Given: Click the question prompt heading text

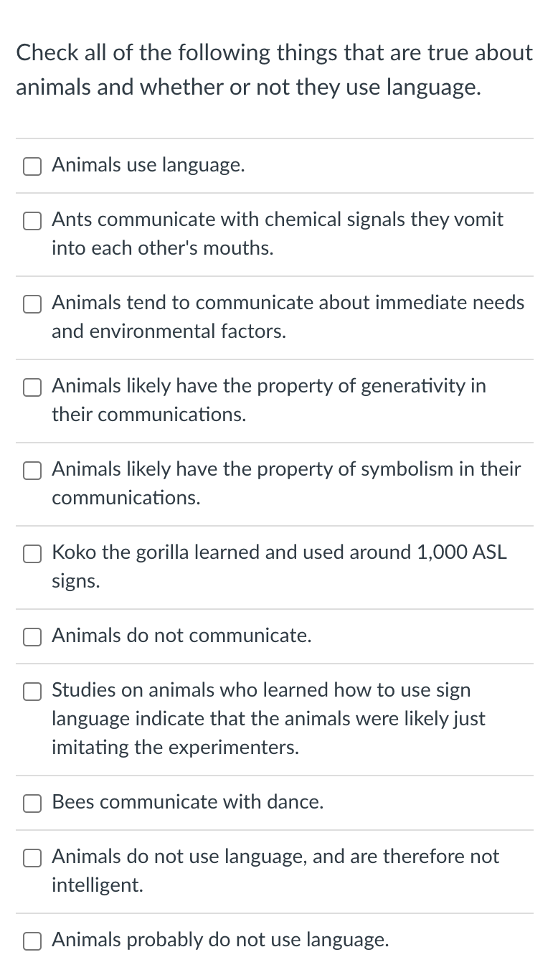Looking at the screenshot, I should point(275,70).
